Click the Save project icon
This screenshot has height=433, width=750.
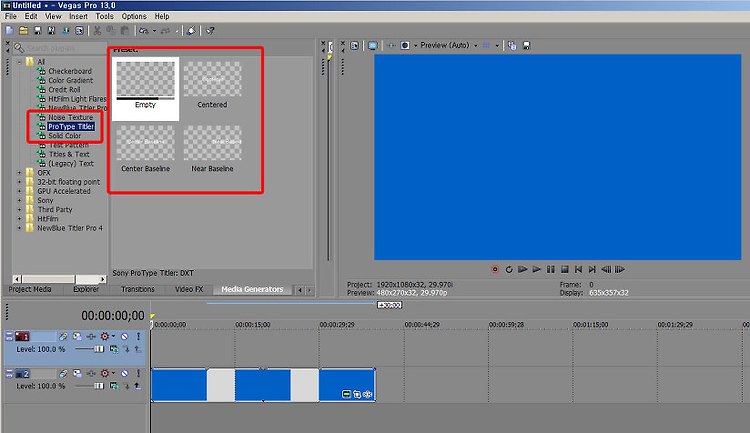click(37, 31)
